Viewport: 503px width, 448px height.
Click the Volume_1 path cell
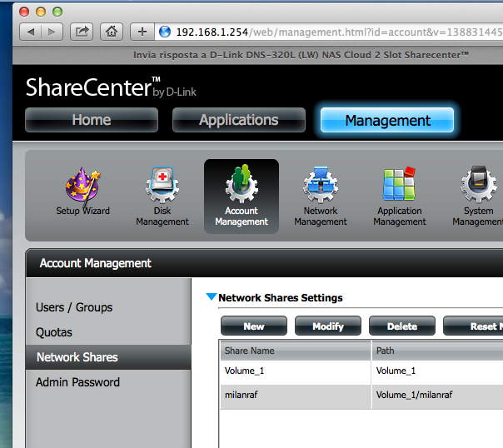pyautogui.click(x=437, y=371)
